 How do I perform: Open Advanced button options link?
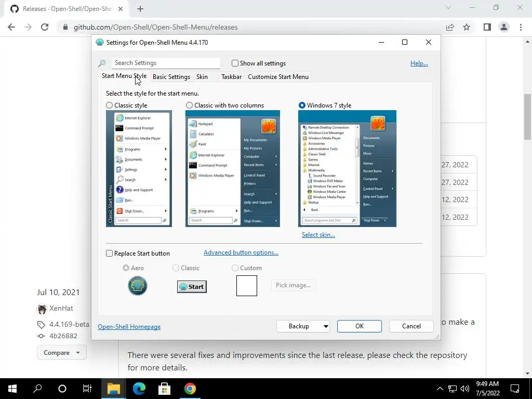[241, 252]
